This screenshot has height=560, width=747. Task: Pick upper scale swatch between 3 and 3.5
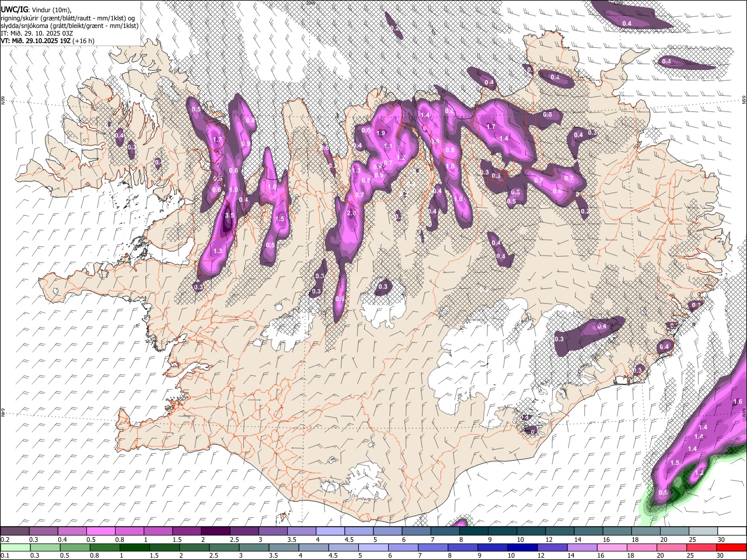point(273,531)
